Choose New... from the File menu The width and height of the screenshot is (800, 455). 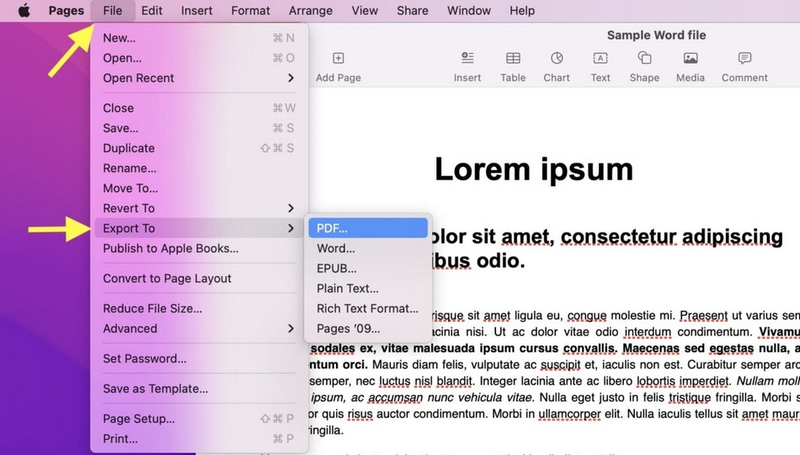(199, 38)
